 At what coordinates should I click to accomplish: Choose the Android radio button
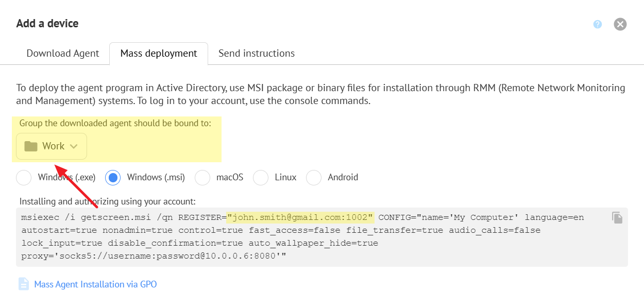pyautogui.click(x=314, y=178)
